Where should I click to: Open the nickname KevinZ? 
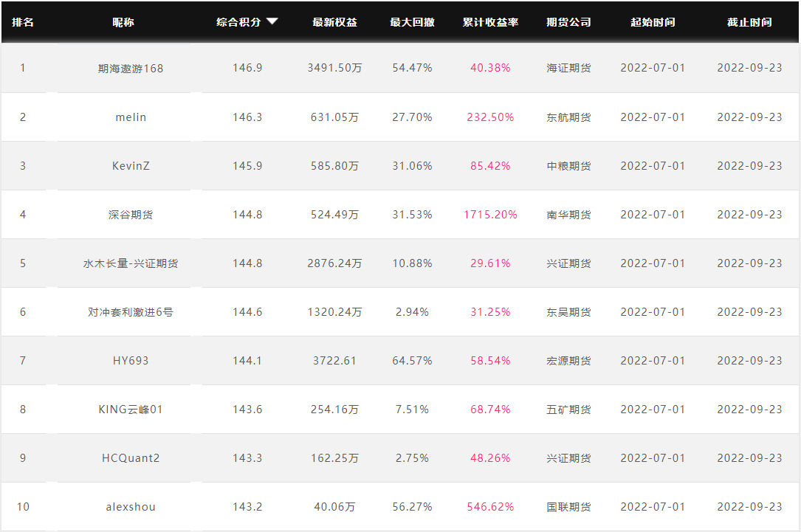tap(131, 166)
